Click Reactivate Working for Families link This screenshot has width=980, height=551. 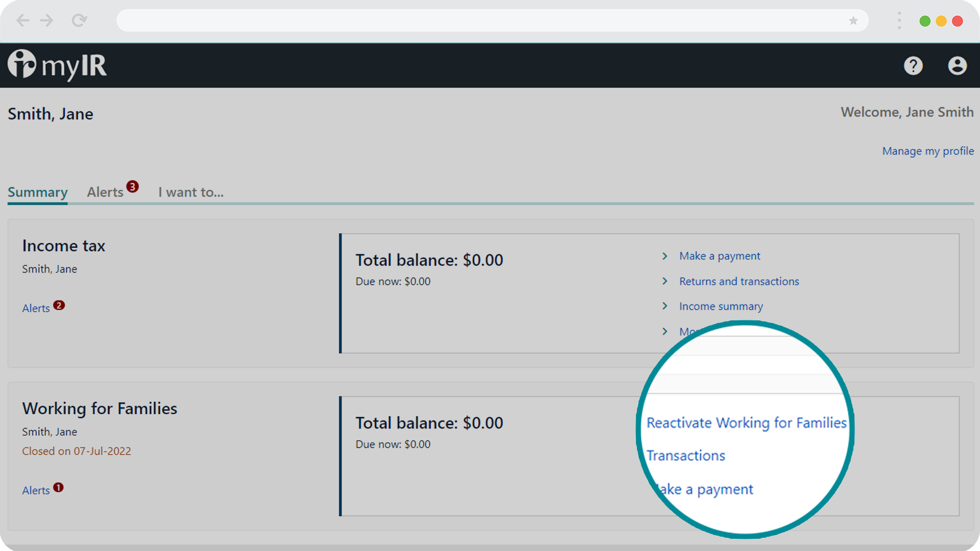tap(746, 422)
